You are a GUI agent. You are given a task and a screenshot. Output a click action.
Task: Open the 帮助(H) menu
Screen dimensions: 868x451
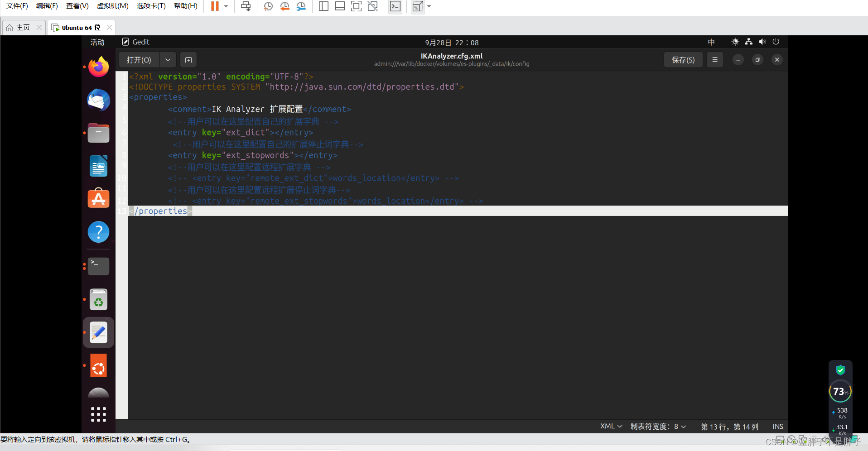[x=186, y=6]
